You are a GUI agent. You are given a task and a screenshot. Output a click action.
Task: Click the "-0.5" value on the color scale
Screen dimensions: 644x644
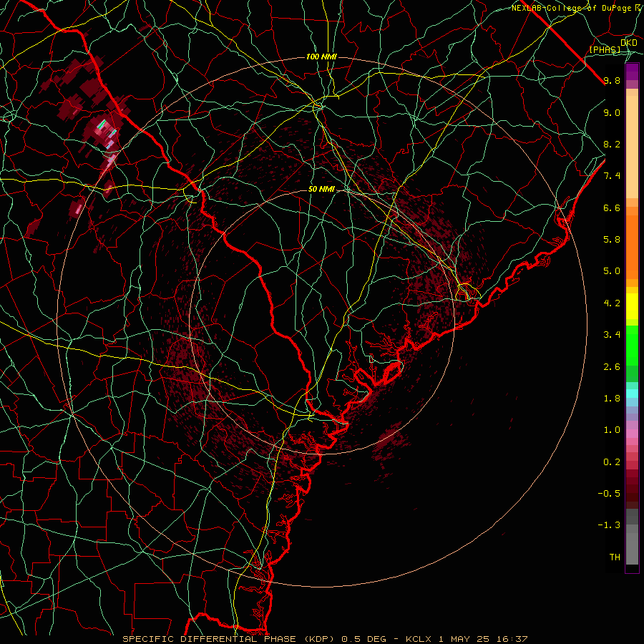click(x=609, y=493)
